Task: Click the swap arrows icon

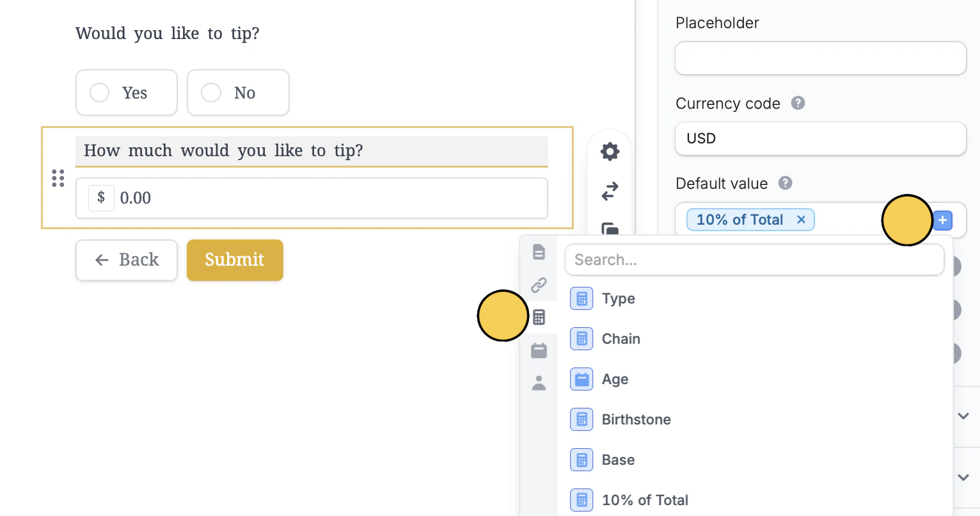Action: pyautogui.click(x=610, y=191)
